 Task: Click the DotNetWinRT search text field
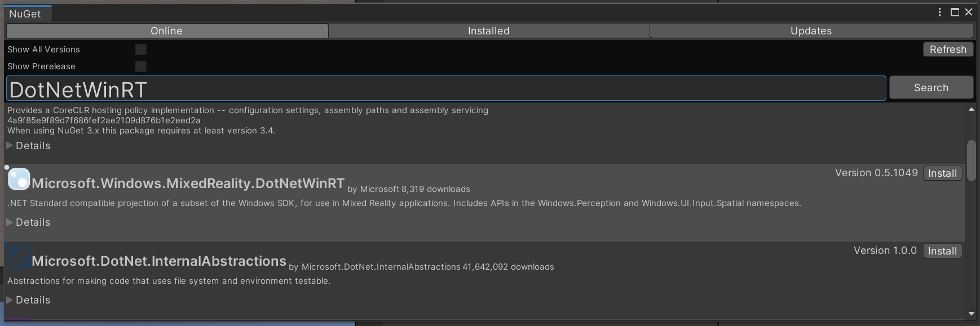tap(445, 89)
